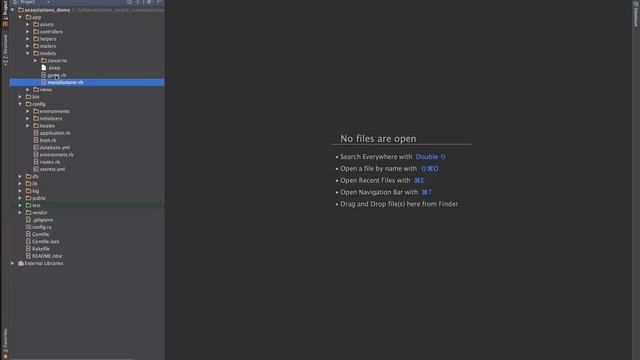
Task: Click the .gitignore file icon
Action: (28, 220)
